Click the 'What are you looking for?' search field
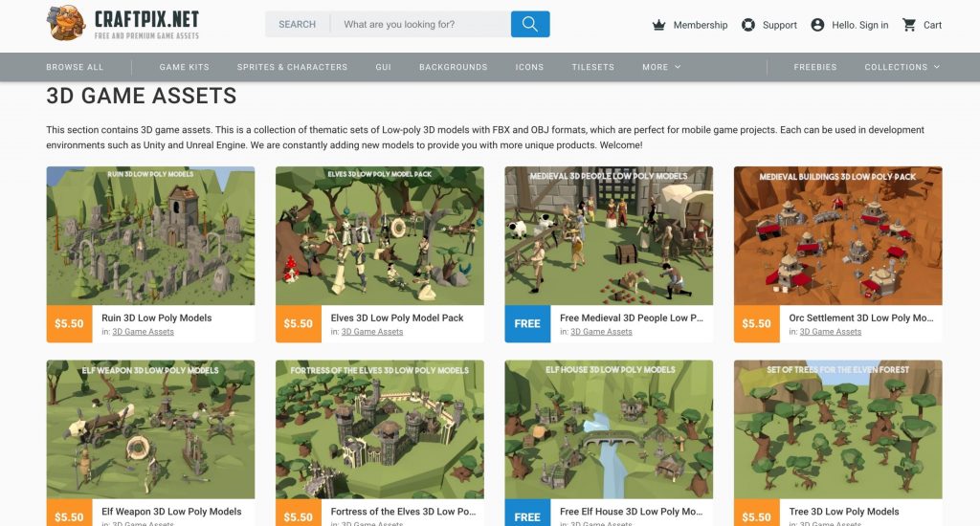The height and width of the screenshot is (526, 980). pyautogui.click(x=420, y=24)
